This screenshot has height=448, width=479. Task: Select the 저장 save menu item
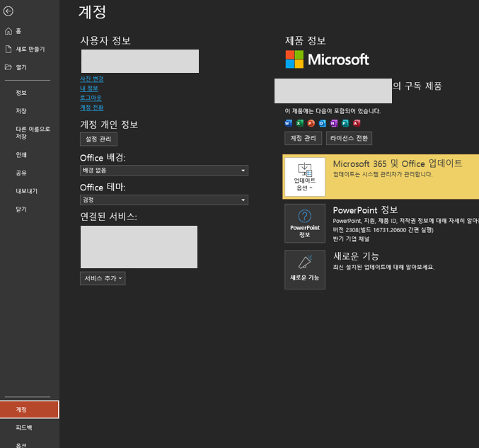click(x=30, y=111)
